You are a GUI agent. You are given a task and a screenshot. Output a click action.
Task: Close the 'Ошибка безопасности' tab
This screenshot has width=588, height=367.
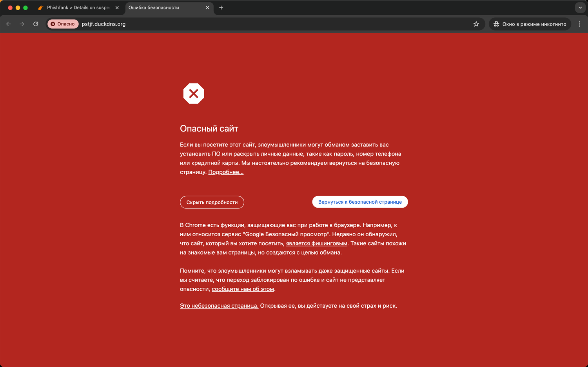207,7
